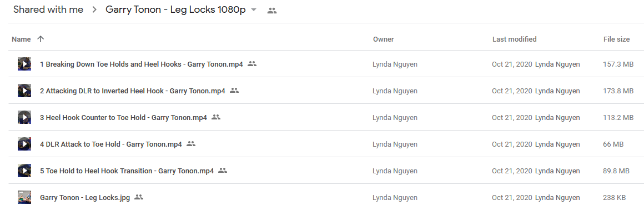Toggle the Name column sort arrow
644x205 pixels.
click(x=40, y=39)
